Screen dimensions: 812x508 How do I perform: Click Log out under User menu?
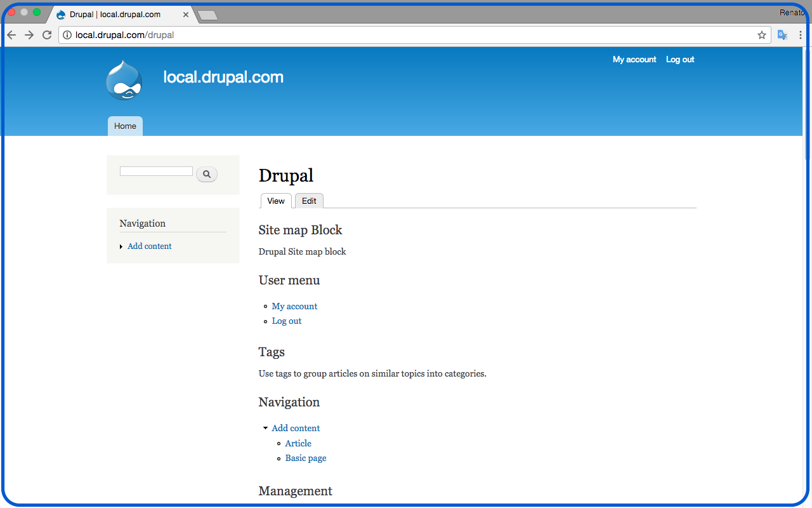click(287, 321)
